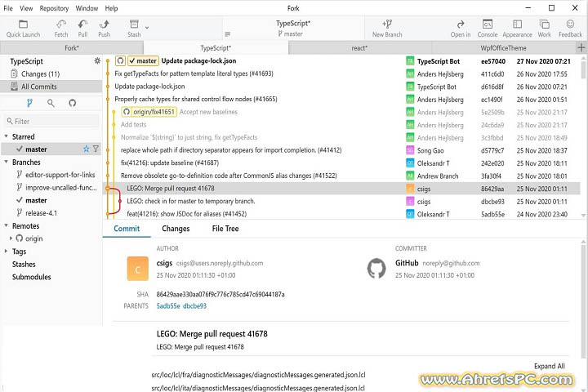Screen dimensions: 588x392
Task: Select the file under src/loc/lcl/fra path
Action: pos(258,375)
